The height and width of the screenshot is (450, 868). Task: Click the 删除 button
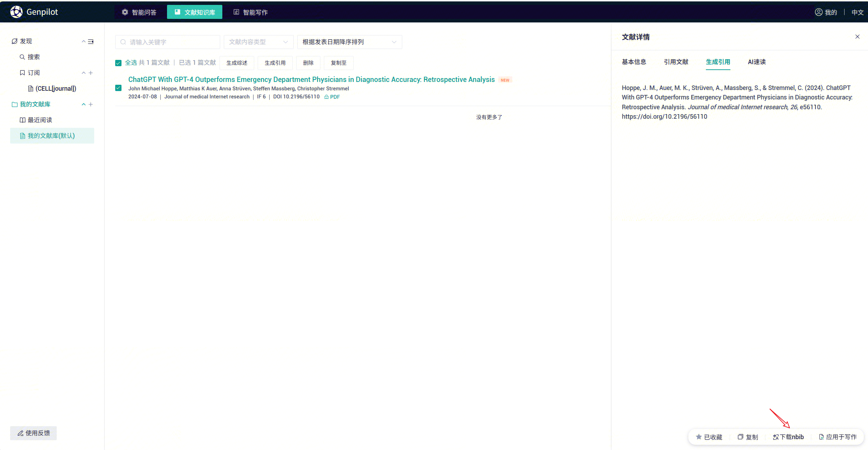[x=308, y=63]
